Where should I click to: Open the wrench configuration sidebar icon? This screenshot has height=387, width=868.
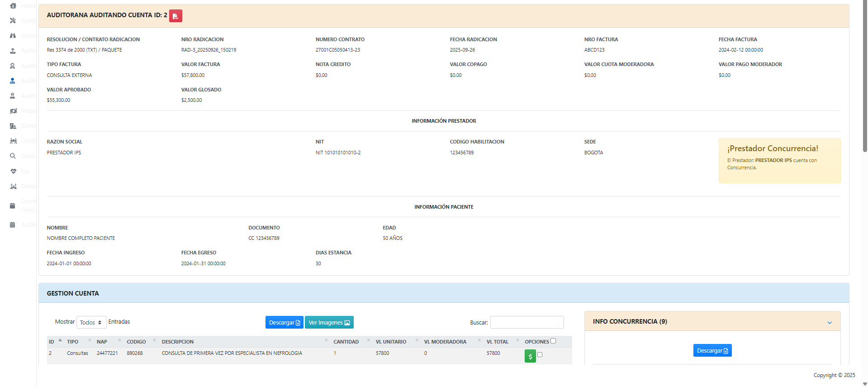tap(13, 20)
